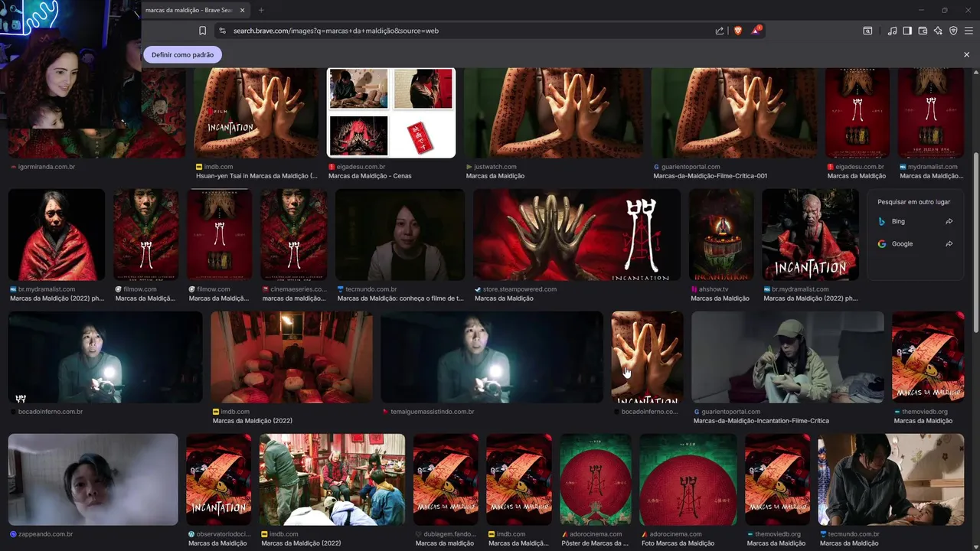
Task: Open the 'Filme-Crítica-001' guarientoportal image
Action: point(735,113)
